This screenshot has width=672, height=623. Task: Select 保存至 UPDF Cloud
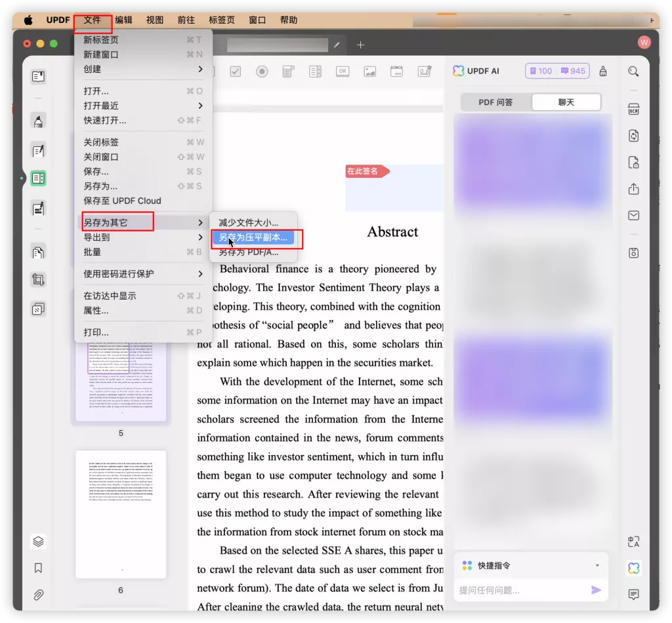tap(143, 201)
